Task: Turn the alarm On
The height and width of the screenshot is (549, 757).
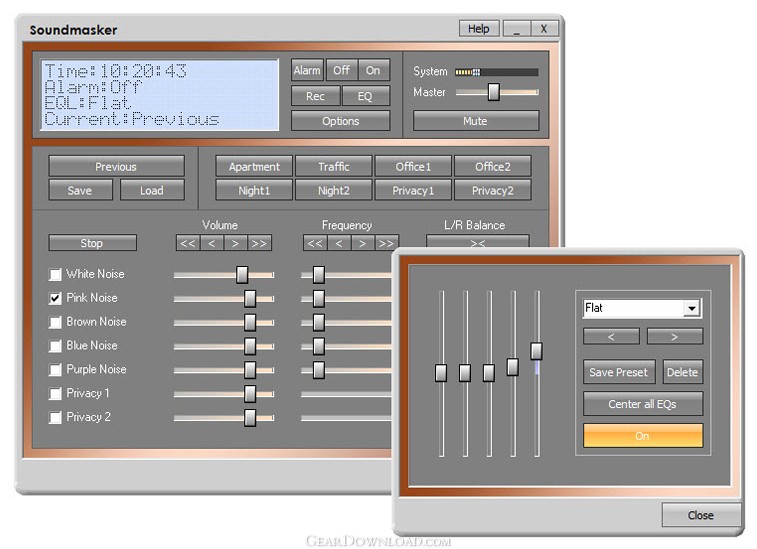Action: (x=373, y=70)
